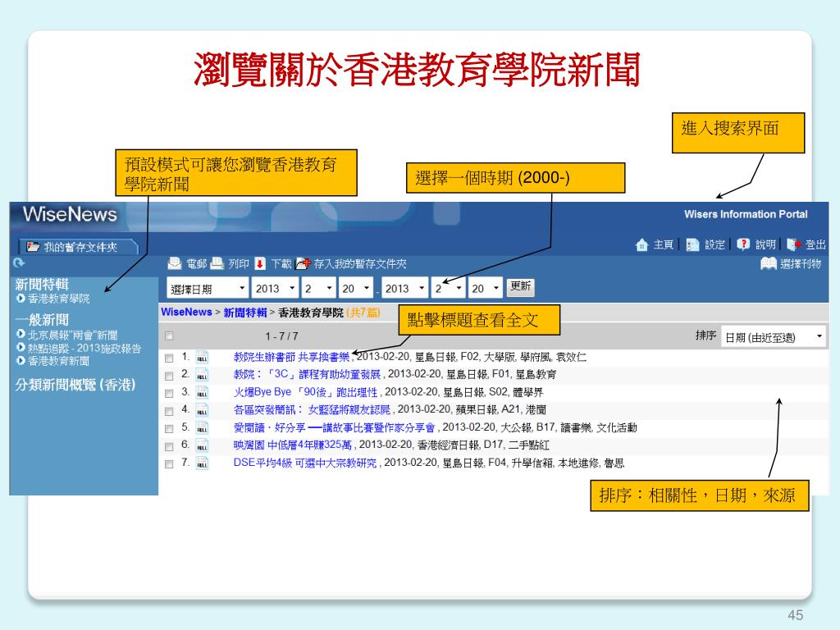Open the end month dropdown

point(449,288)
